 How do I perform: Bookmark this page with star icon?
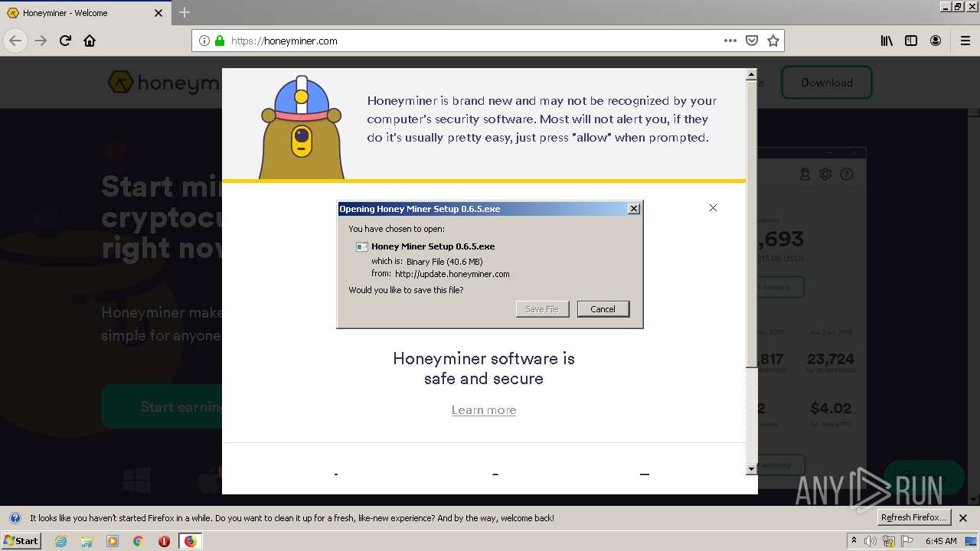[x=773, y=41]
